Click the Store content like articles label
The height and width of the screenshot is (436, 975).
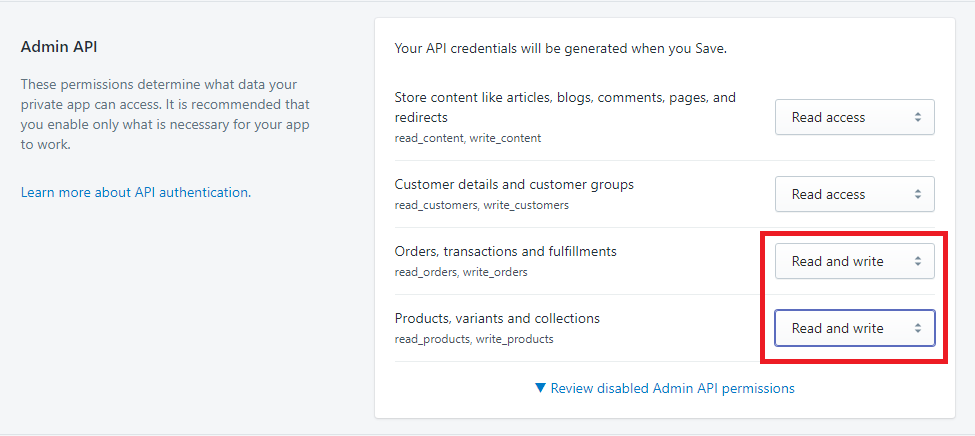(565, 107)
